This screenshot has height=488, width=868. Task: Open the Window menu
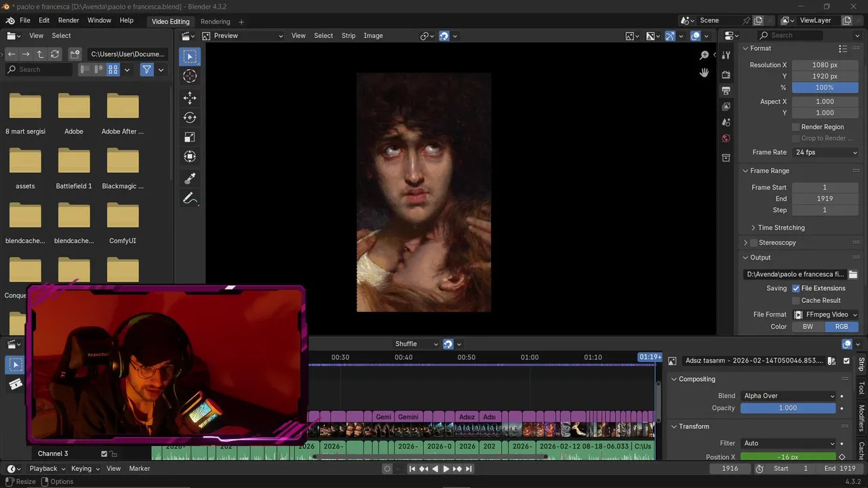click(99, 20)
